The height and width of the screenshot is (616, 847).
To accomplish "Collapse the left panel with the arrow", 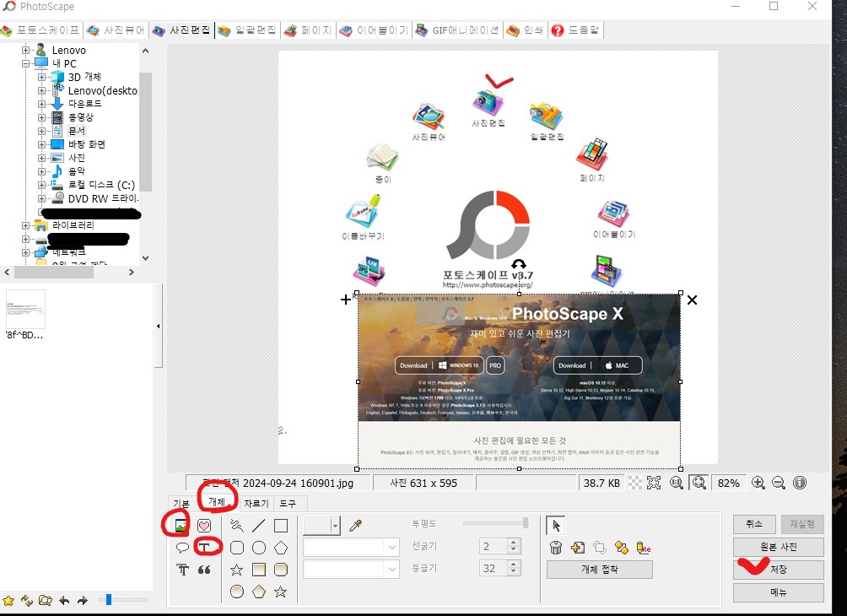I will click(x=159, y=326).
